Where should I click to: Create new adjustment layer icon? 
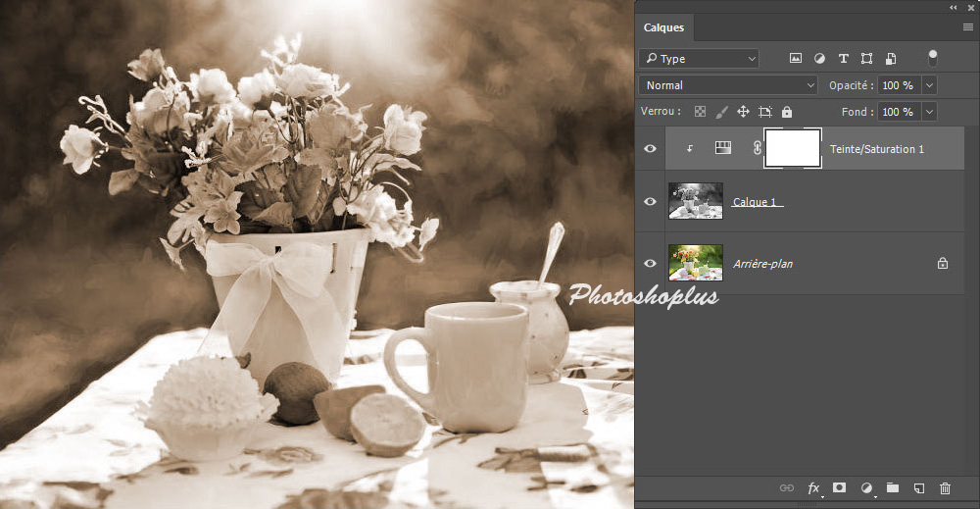click(x=866, y=487)
